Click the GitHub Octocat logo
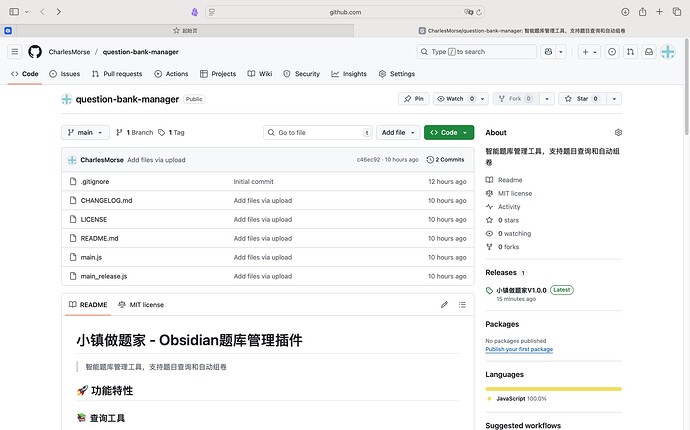The width and height of the screenshot is (690, 430). point(35,52)
